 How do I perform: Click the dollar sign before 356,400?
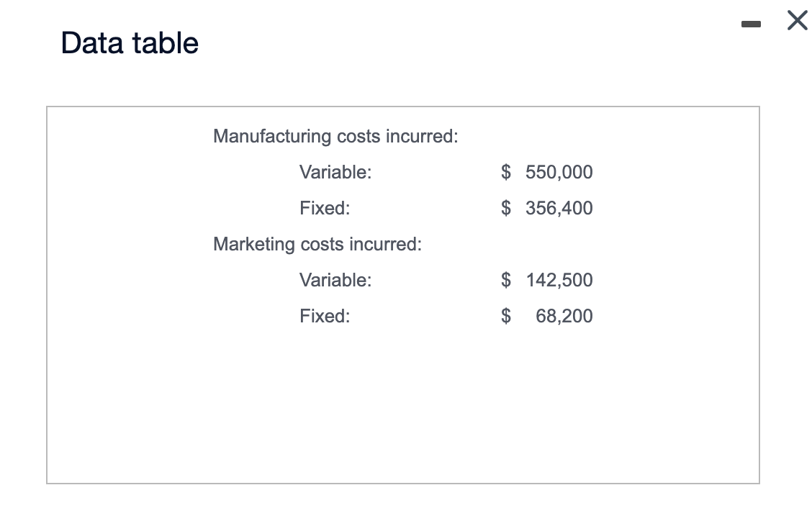pyautogui.click(x=507, y=208)
